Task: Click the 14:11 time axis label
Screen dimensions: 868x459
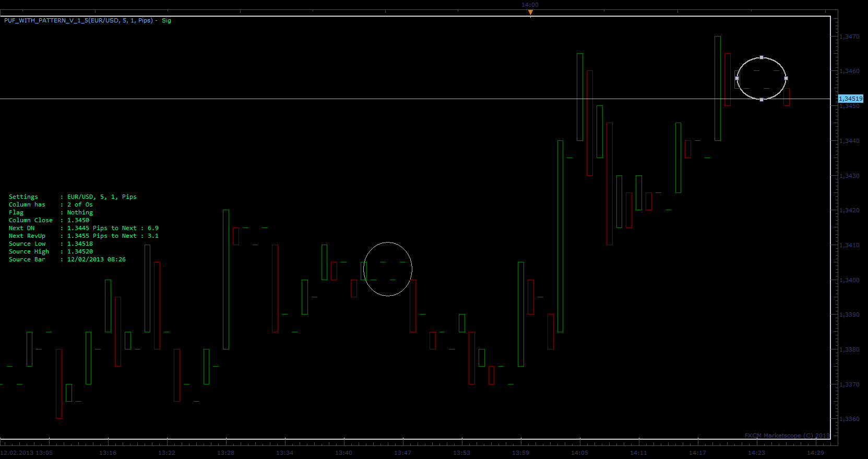Action: pyautogui.click(x=639, y=453)
